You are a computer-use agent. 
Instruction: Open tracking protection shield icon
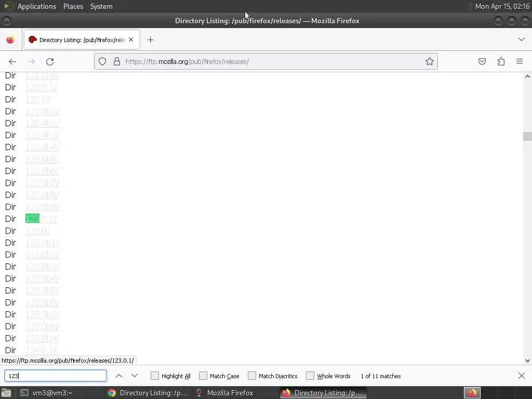102,61
